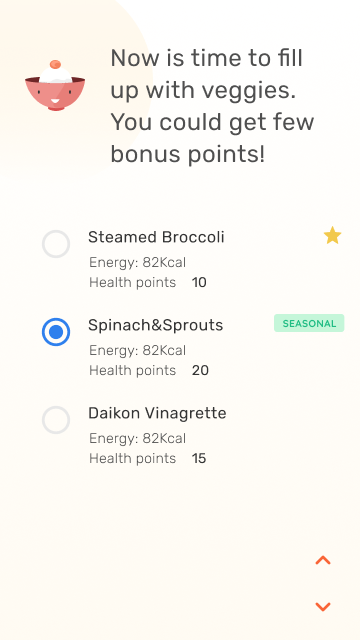The height and width of the screenshot is (640, 360).
Task: Select the Steamed Broccoli radio button
Action: (56, 244)
